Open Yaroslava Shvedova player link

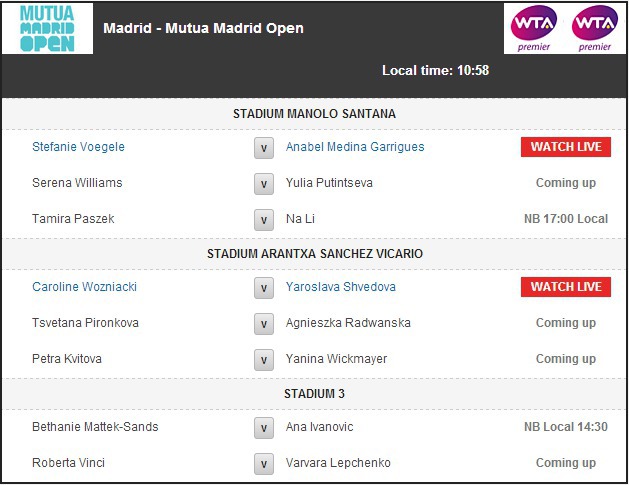(341, 287)
